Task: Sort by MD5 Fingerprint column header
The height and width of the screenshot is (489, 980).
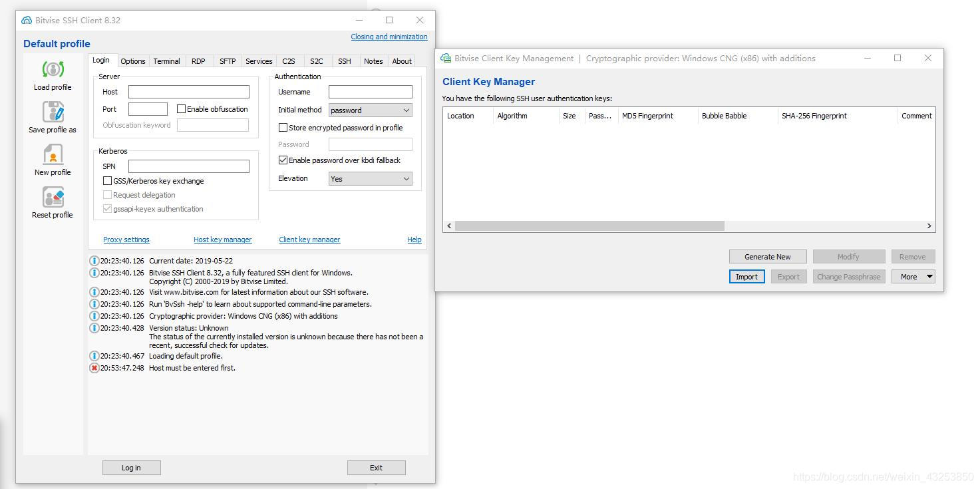Action: [657, 116]
